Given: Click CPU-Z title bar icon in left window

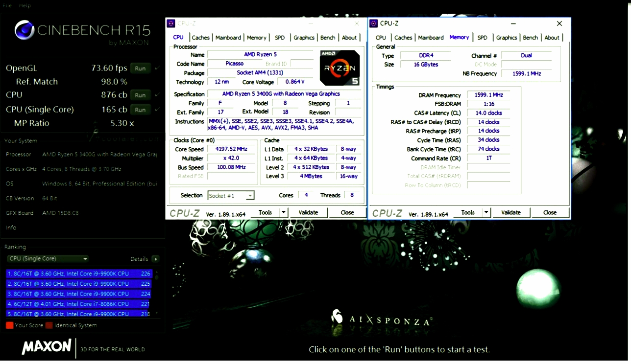Looking at the screenshot, I should 171,23.
